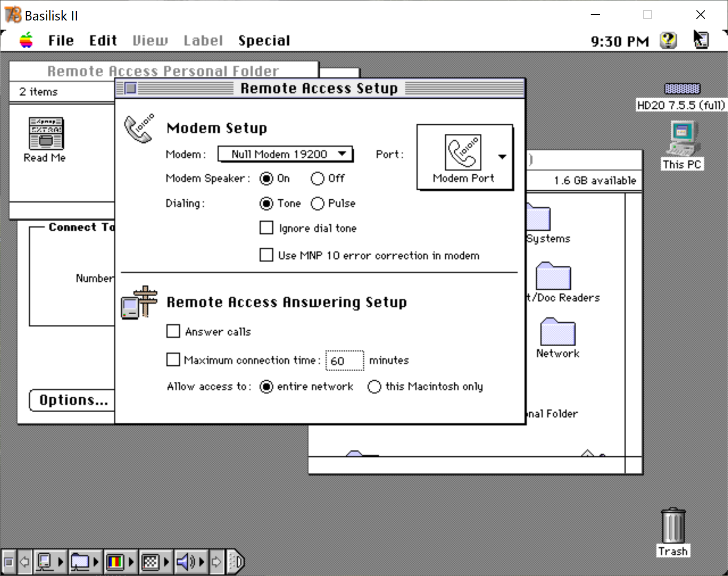
Task: Click the dimmed View menu
Action: [x=150, y=40]
